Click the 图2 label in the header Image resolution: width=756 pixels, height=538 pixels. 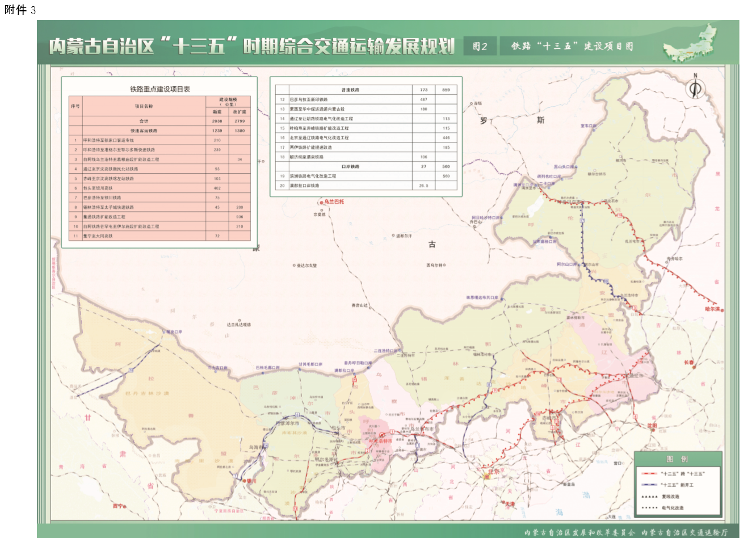tap(480, 47)
